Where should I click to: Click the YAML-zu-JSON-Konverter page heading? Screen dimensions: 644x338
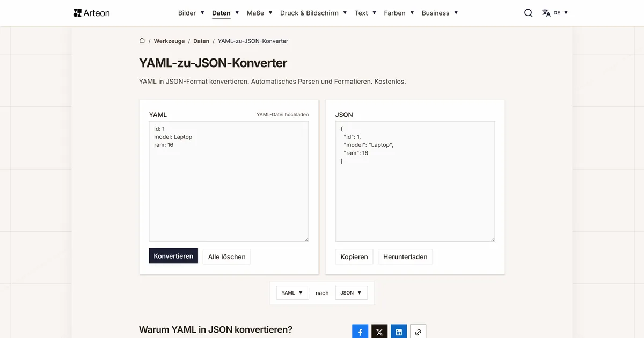tap(213, 63)
